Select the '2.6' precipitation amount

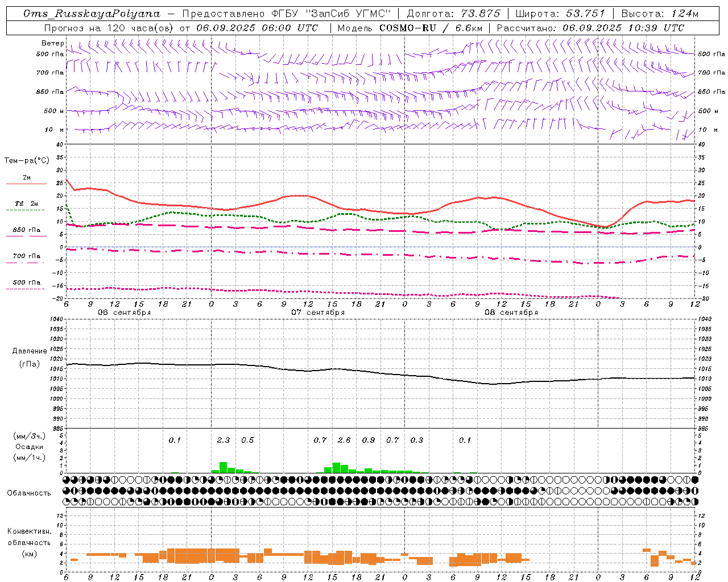[344, 440]
